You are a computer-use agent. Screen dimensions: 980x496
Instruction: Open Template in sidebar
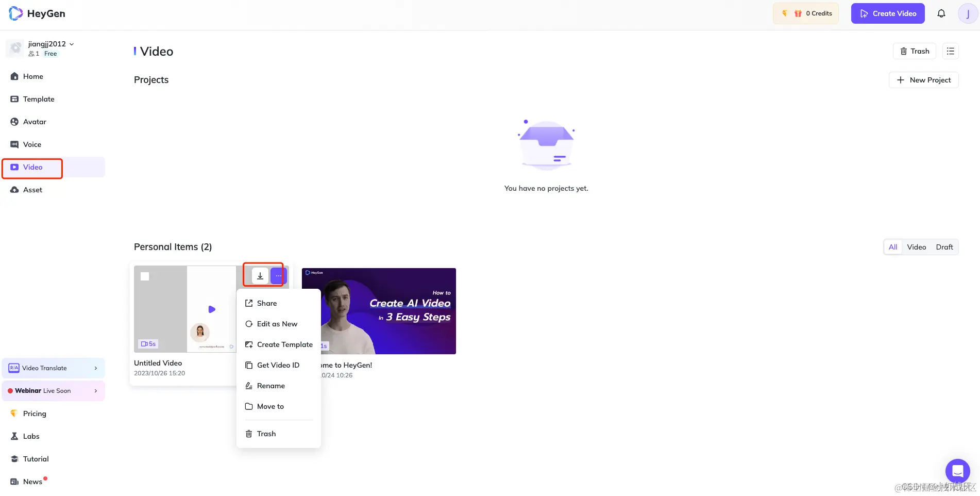tap(53, 99)
